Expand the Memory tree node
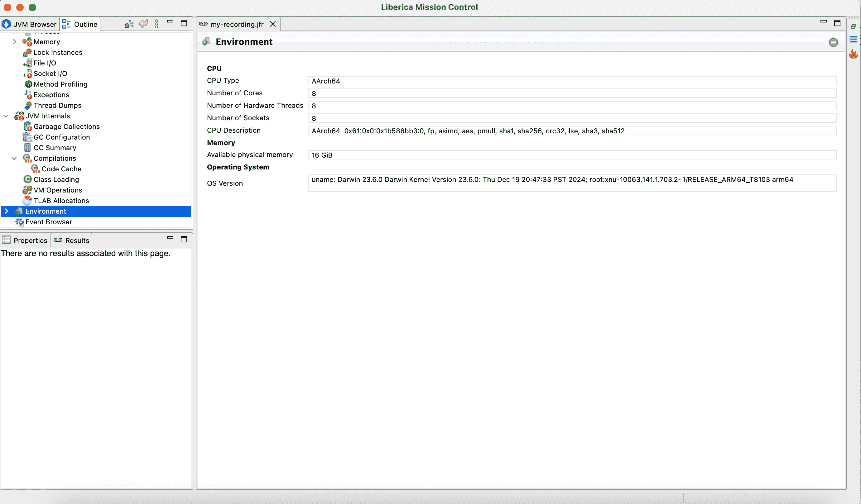Image resolution: width=861 pixels, height=504 pixels. tap(14, 42)
